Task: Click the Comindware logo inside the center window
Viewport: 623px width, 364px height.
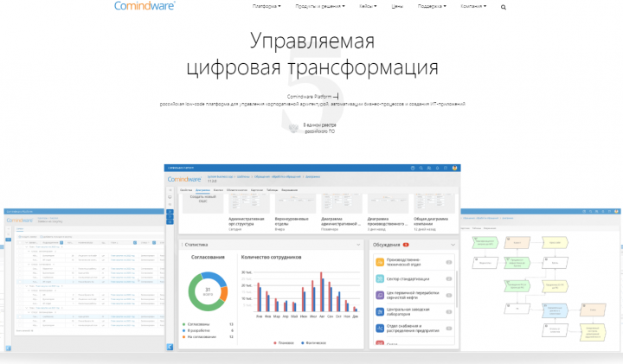Action: [x=184, y=179]
